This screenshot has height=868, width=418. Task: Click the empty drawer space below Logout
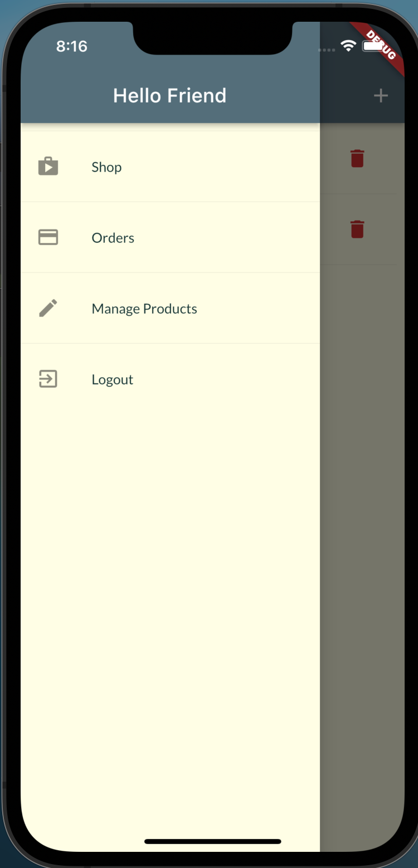click(x=170, y=613)
